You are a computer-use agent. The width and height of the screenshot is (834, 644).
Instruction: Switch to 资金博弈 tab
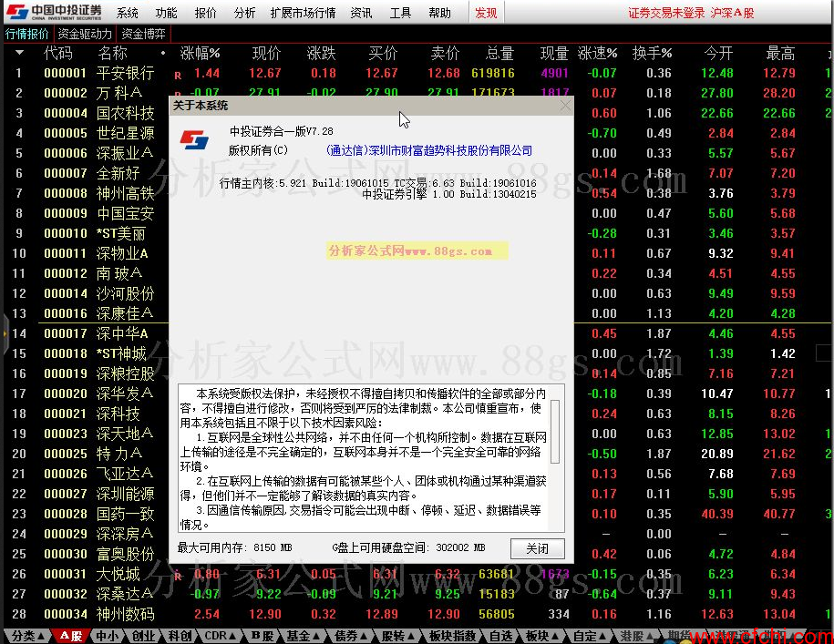[143, 34]
